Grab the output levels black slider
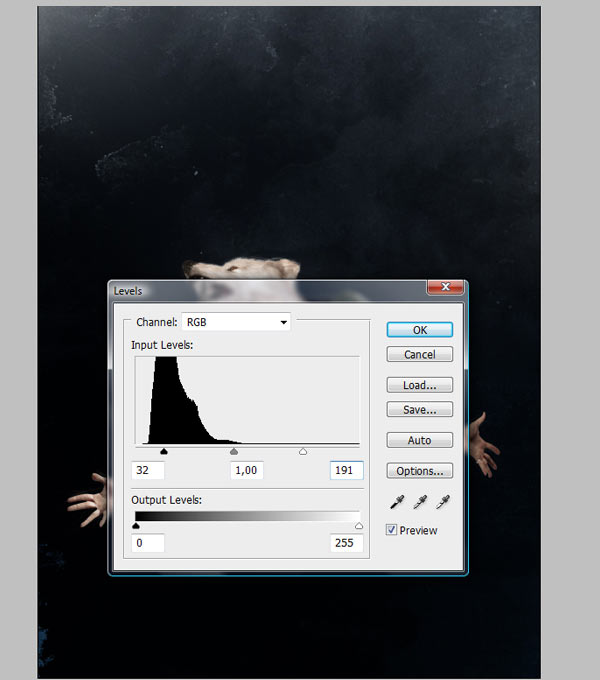 coord(136,526)
